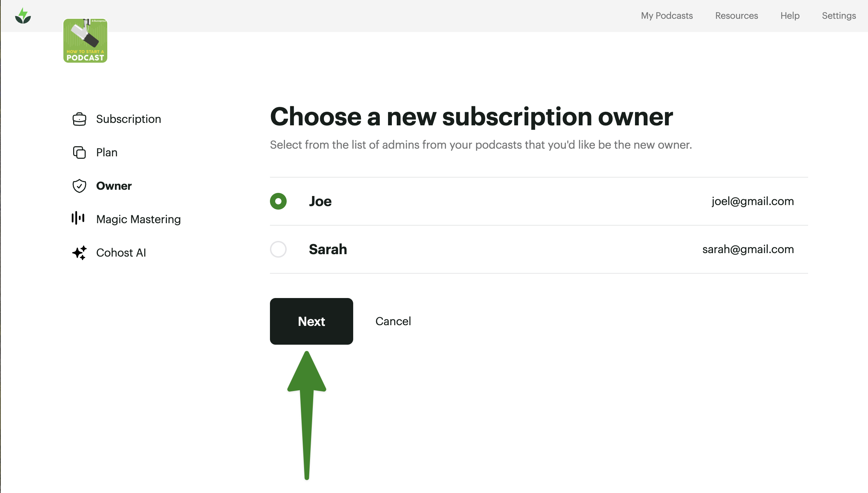Open the Help menu item
868x493 pixels.
790,16
